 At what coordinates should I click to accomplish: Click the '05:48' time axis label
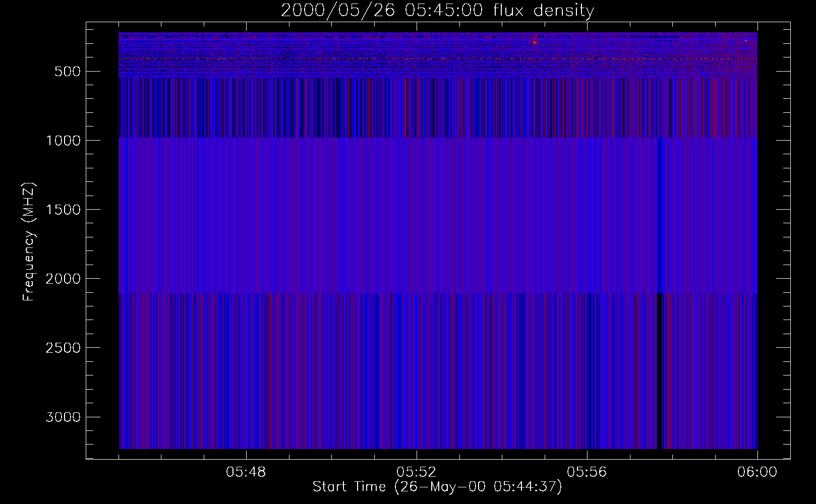246,472
